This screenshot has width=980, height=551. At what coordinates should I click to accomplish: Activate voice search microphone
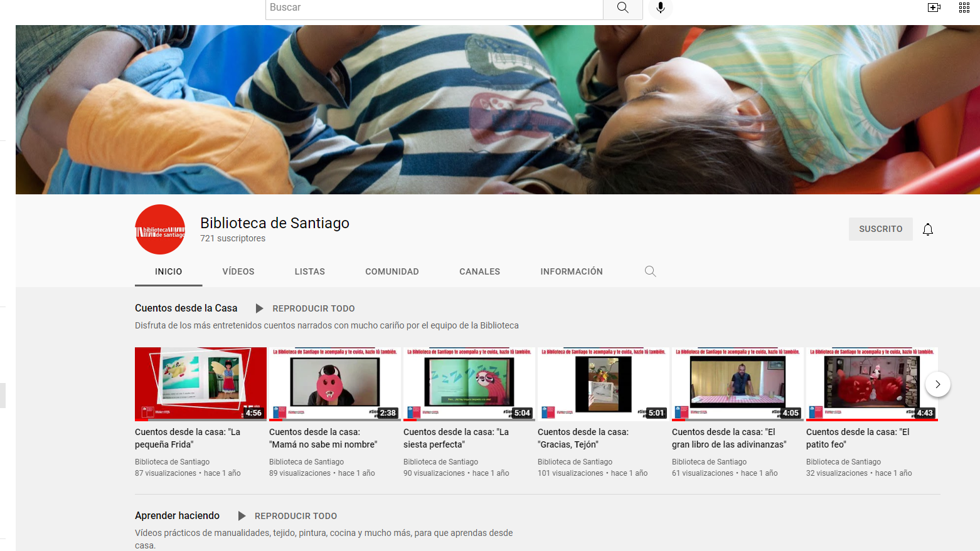tap(660, 8)
